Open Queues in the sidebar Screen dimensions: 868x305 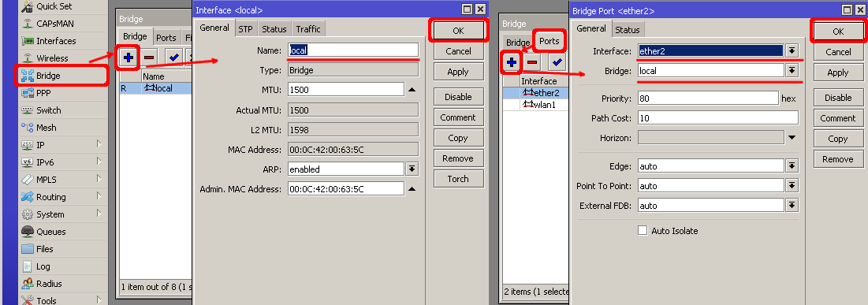pos(51,232)
